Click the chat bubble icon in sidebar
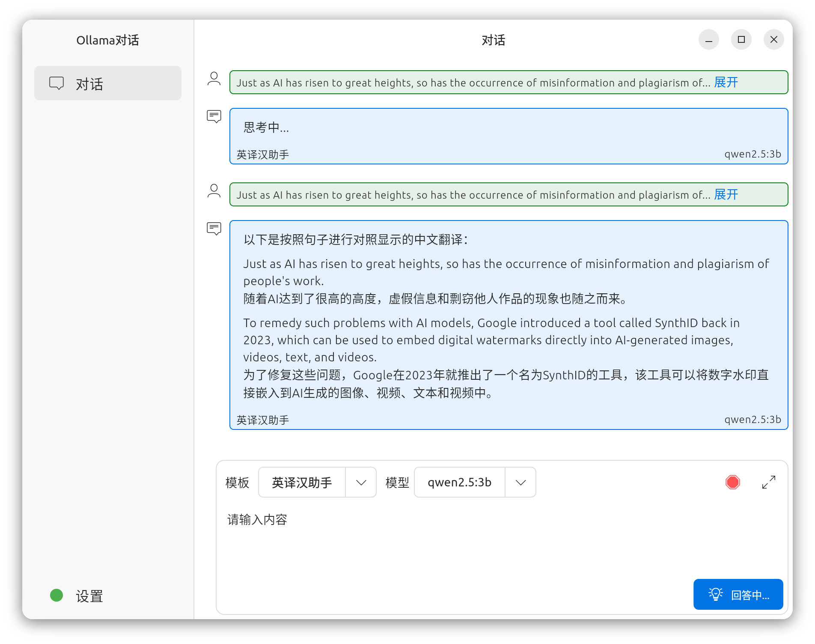The height and width of the screenshot is (644, 815). pos(57,83)
